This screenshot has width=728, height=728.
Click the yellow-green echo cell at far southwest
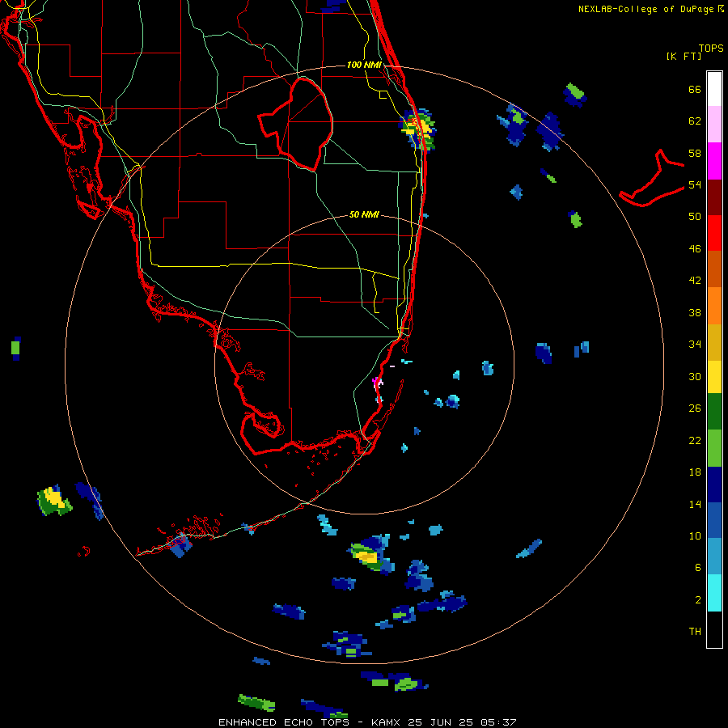[x=54, y=501]
